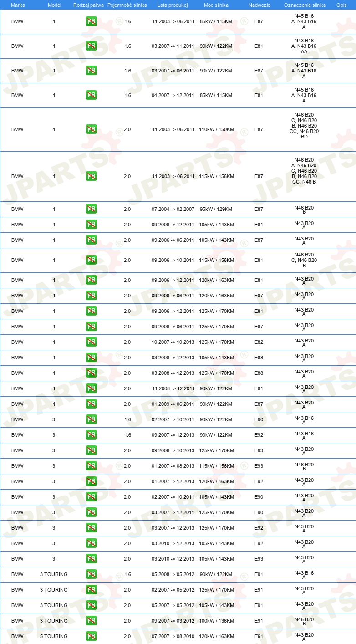Click fuel icon in the E81 115kW / 156KM row
The width and height of the screenshot is (356, 644).
(91, 260)
